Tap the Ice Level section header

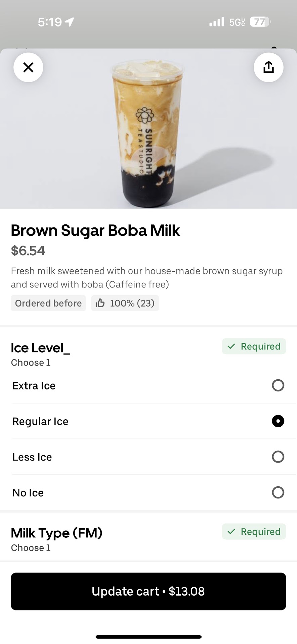pos(40,348)
